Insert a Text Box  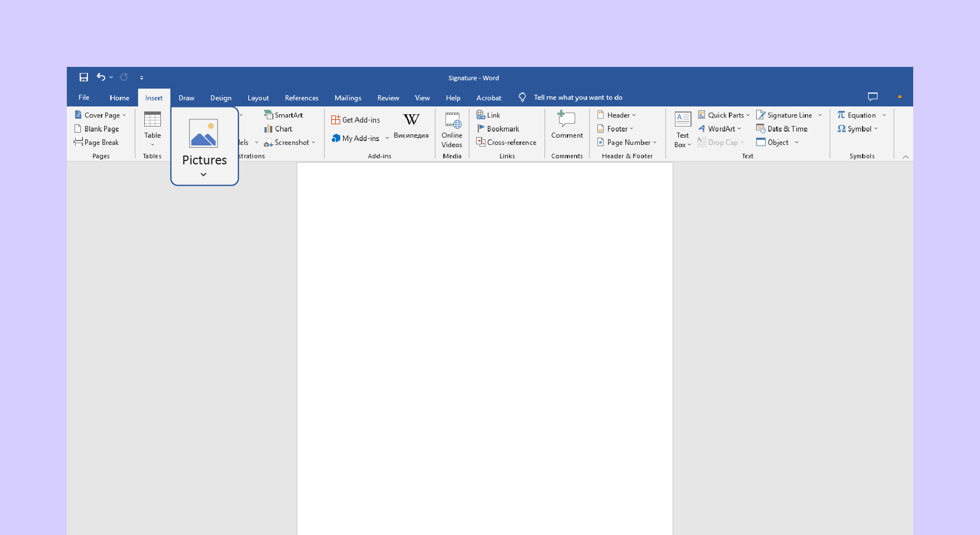(x=683, y=129)
